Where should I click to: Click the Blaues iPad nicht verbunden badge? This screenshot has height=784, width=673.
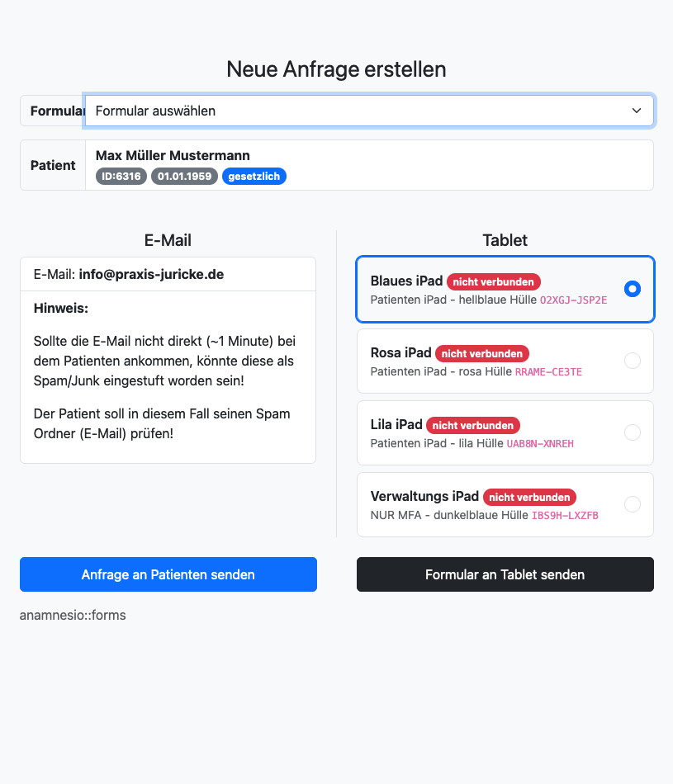(494, 281)
